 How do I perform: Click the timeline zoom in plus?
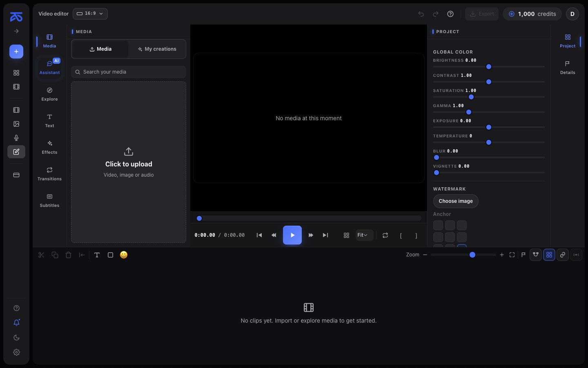click(x=502, y=255)
